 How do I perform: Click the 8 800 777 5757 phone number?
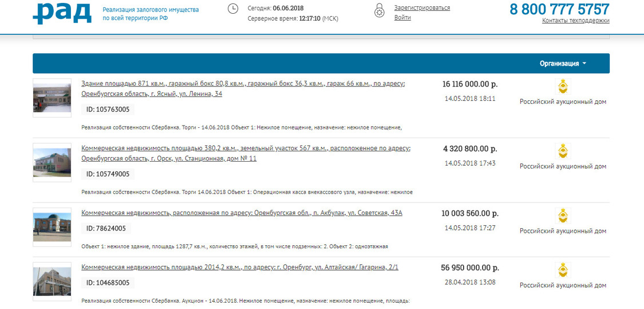coord(559,9)
